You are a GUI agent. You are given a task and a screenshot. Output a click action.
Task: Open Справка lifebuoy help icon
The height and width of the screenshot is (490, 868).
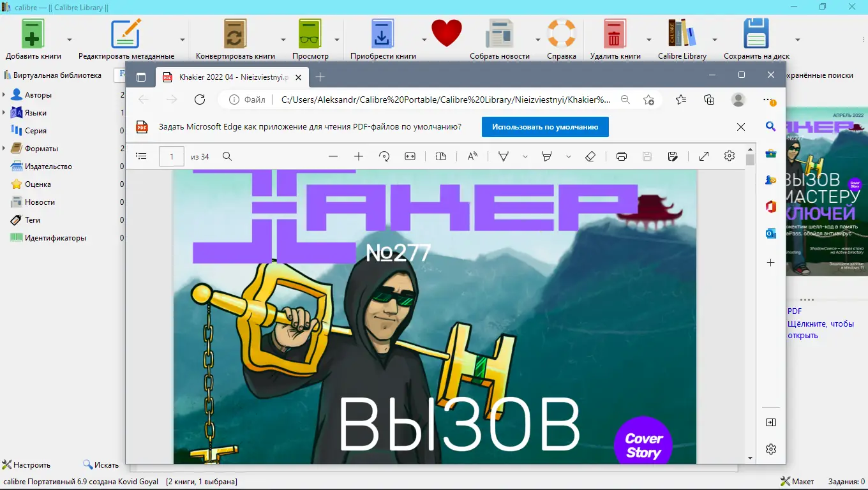coord(562,33)
